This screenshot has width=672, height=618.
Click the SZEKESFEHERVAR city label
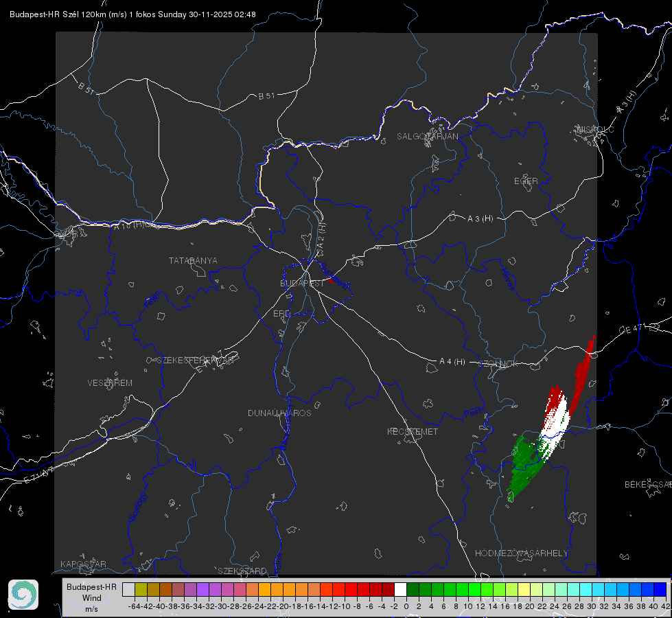point(196,360)
